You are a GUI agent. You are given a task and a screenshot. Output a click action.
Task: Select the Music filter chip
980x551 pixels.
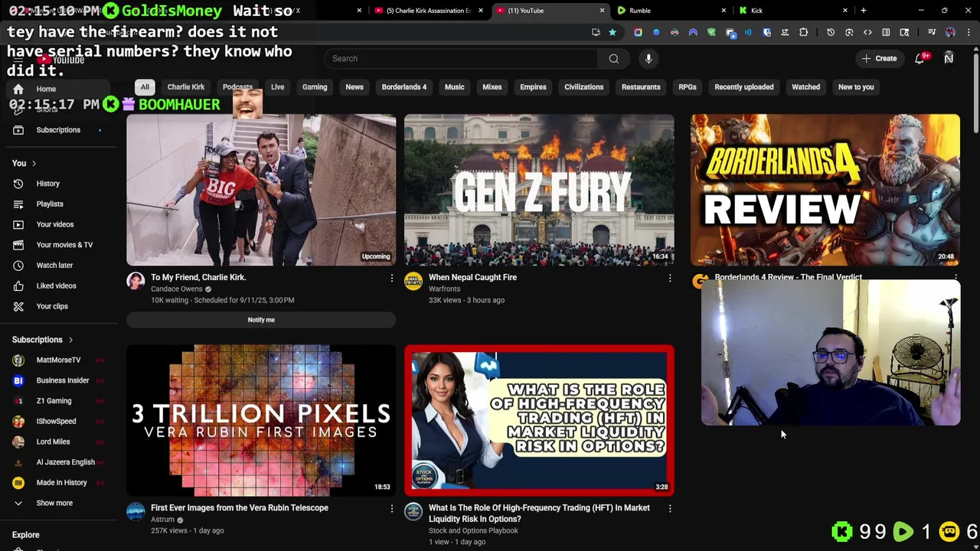click(x=455, y=87)
